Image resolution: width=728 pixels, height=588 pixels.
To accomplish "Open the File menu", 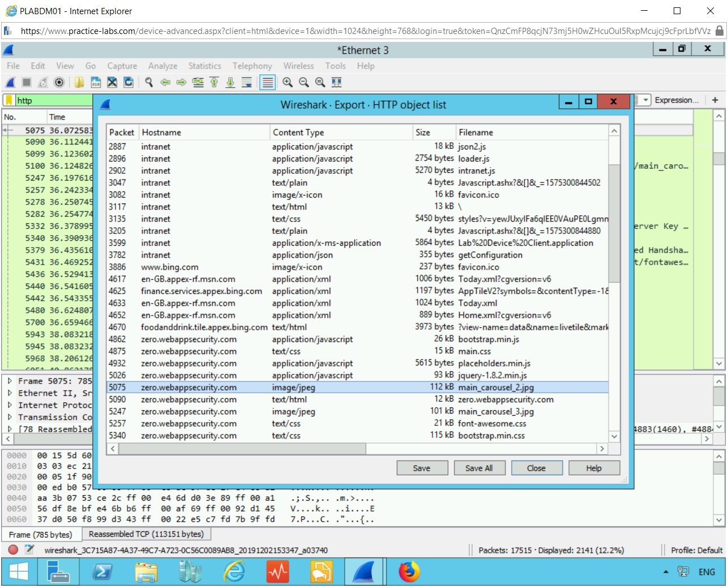I will (x=13, y=66).
